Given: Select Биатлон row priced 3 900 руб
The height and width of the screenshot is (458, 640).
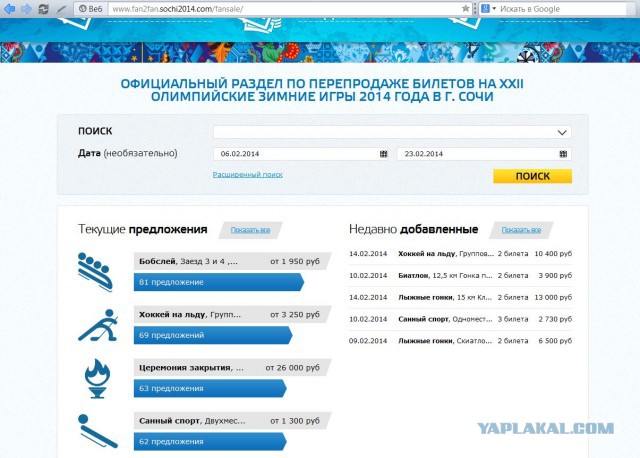Looking at the screenshot, I should [460, 276].
